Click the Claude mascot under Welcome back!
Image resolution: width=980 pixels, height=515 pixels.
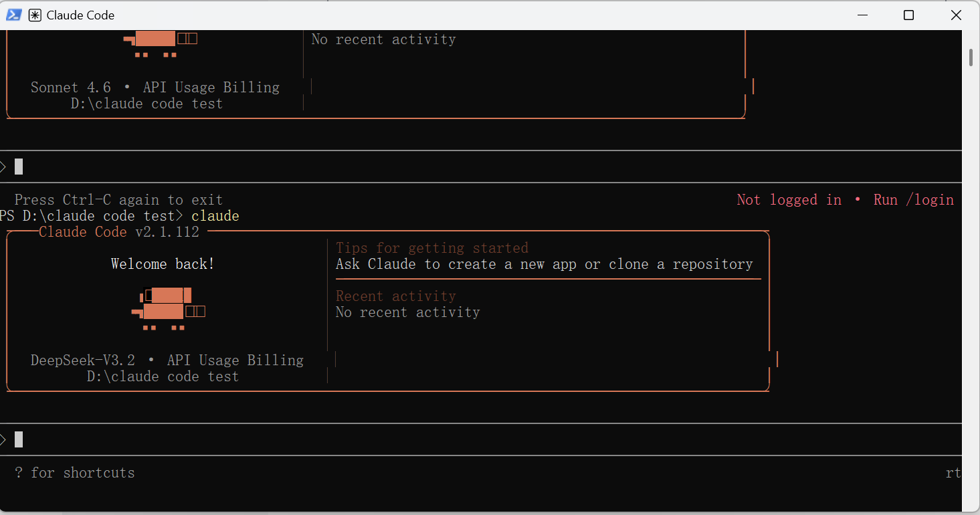coord(169,309)
